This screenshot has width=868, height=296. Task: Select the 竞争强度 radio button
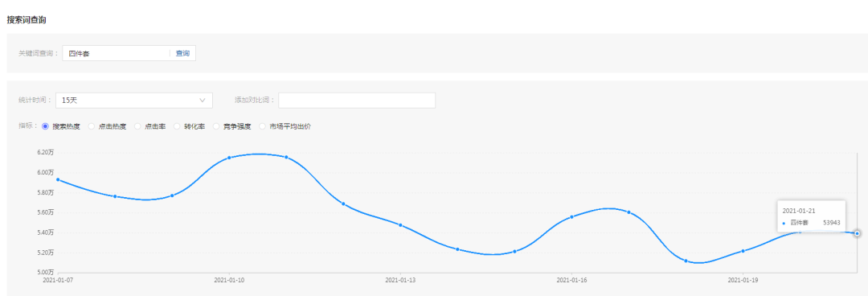coord(216,126)
